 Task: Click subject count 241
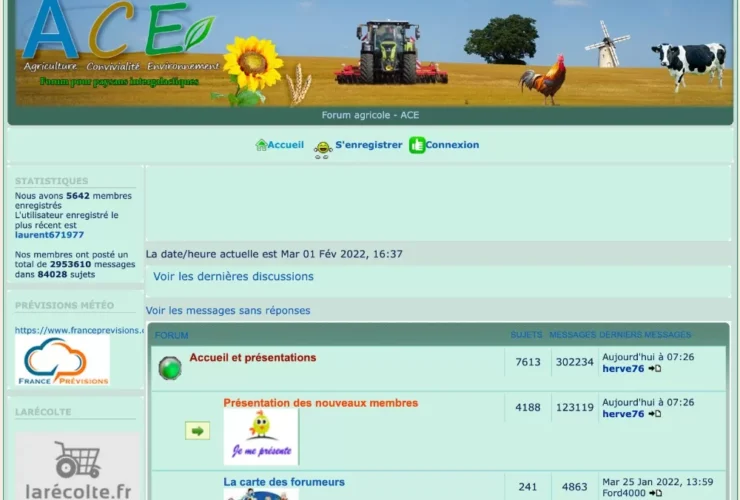coord(528,487)
